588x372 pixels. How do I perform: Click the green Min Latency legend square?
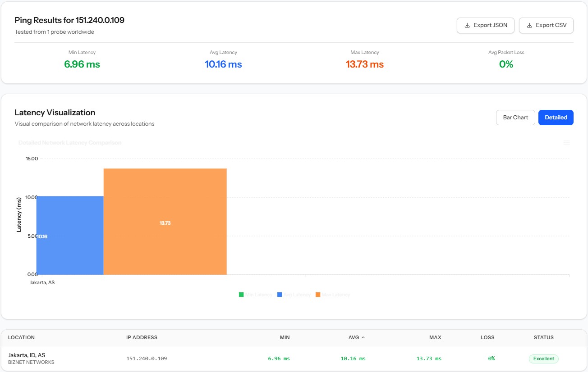(x=241, y=295)
